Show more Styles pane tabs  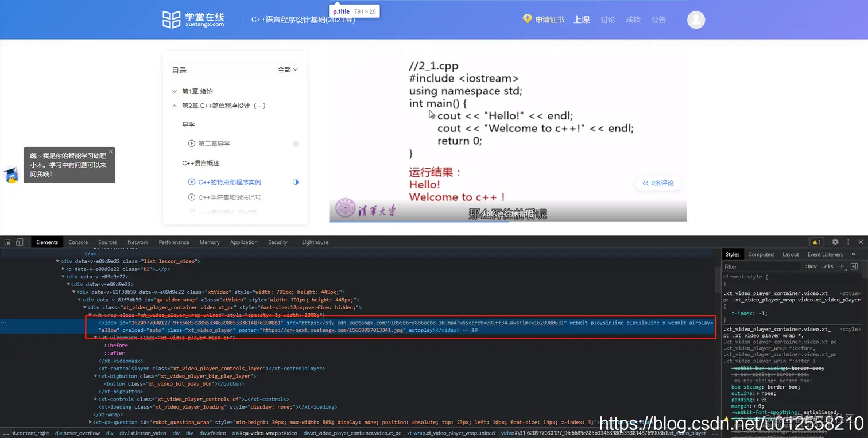(854, 254)
